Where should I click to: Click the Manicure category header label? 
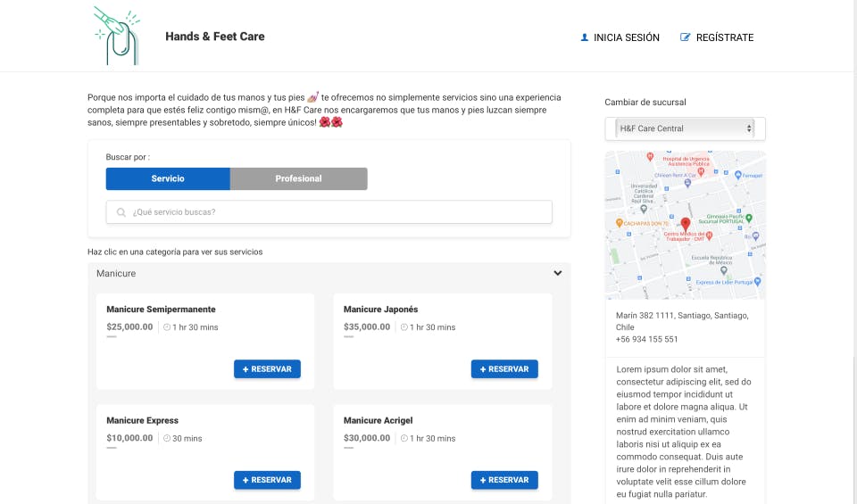[x=116, y=274]
